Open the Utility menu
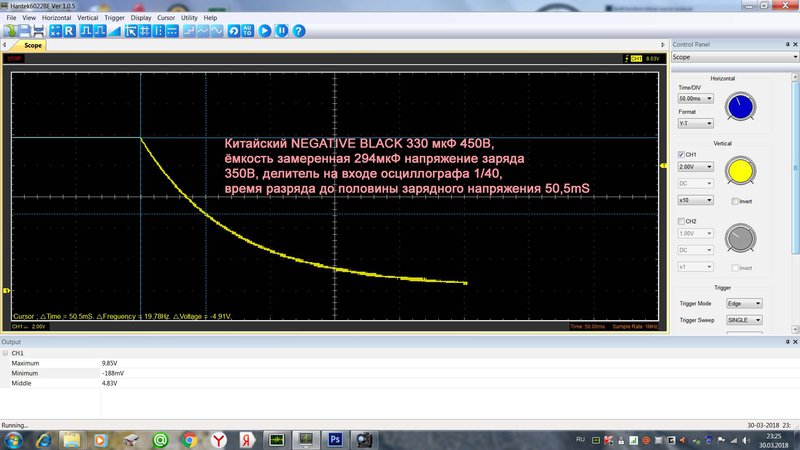Screen dimensions: 800x450 coord(189,17)
